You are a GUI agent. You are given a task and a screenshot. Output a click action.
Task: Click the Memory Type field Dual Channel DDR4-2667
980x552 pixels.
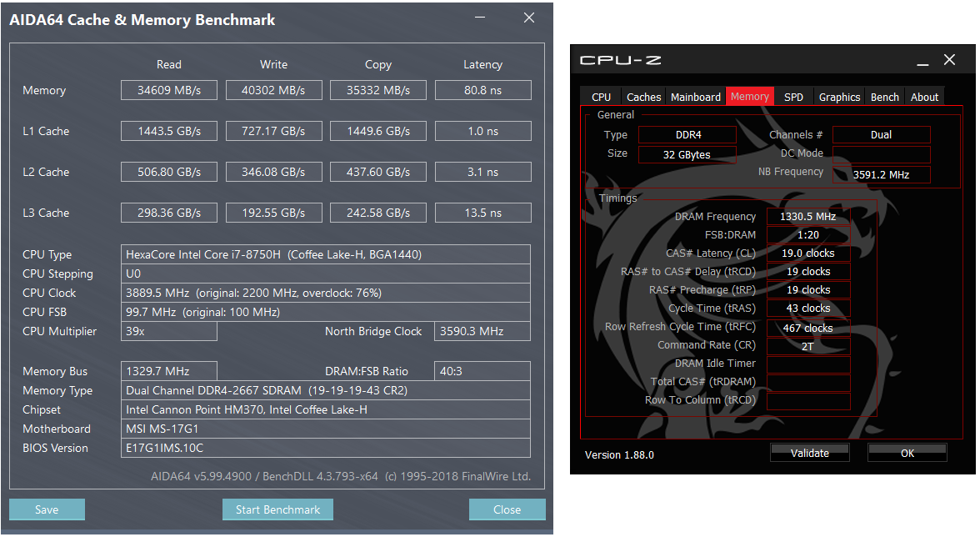pos(326,391)
